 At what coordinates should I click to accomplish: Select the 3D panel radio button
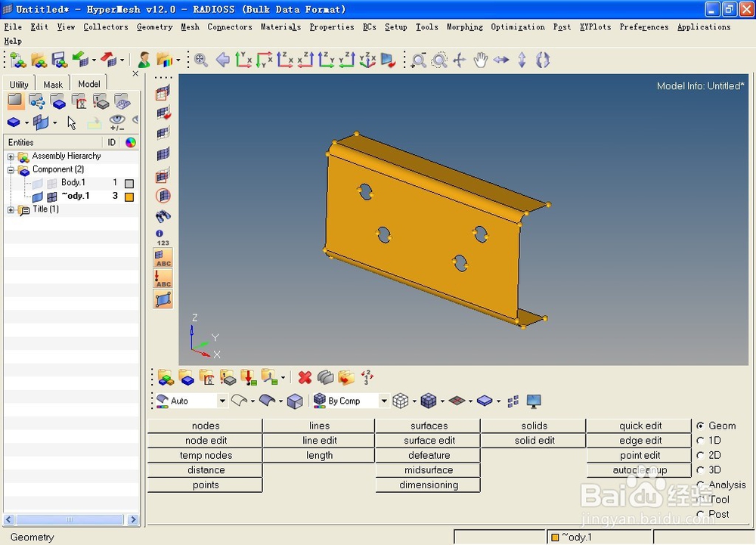tap(700, 470)
